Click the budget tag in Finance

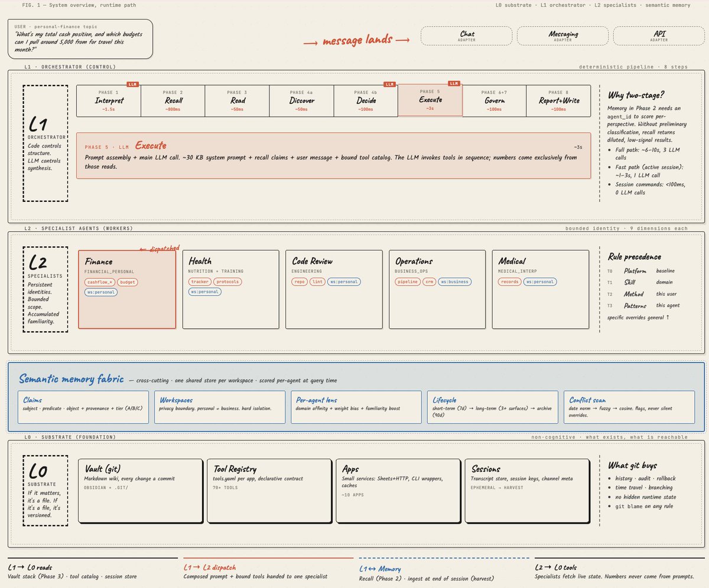[128, 282]
